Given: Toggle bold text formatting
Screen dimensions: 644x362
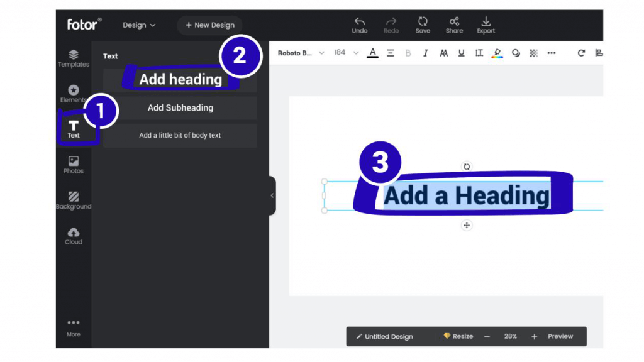Looking at the screenshot, I should tap(408, 53).
